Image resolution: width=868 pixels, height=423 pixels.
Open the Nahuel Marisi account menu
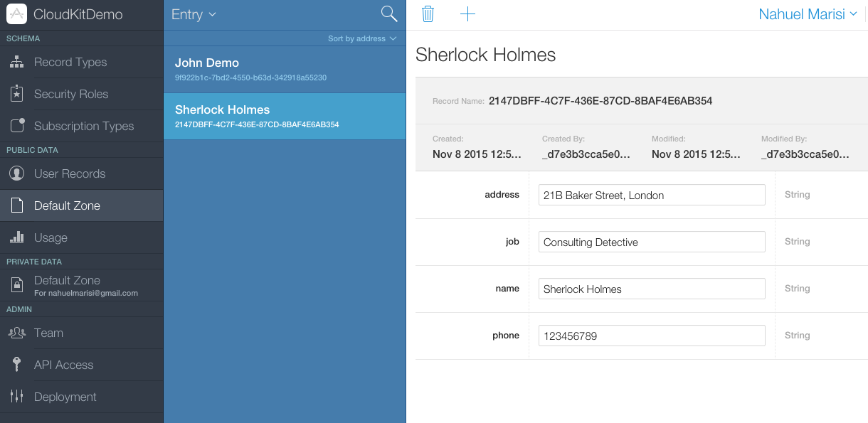pos(808,14)
